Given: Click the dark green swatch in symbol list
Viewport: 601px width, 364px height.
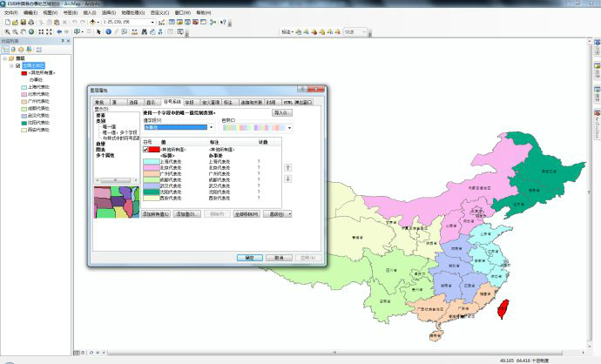Looking at the screenshot, I should 152,192.
